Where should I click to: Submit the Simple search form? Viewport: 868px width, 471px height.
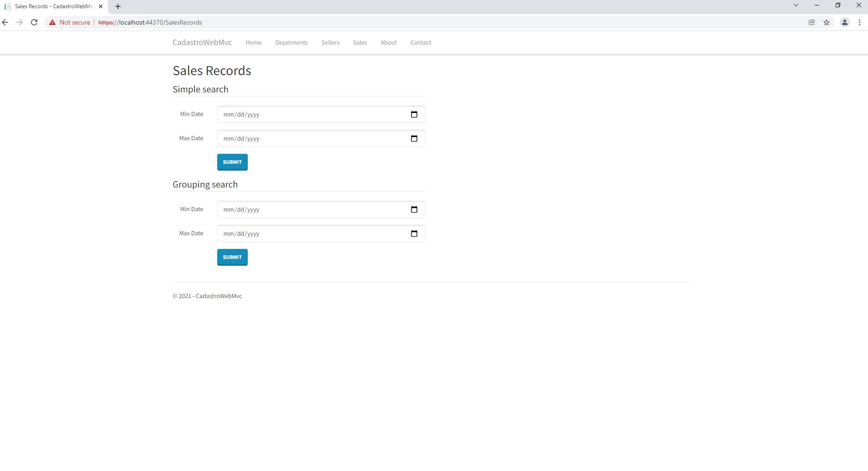[232, 162]
